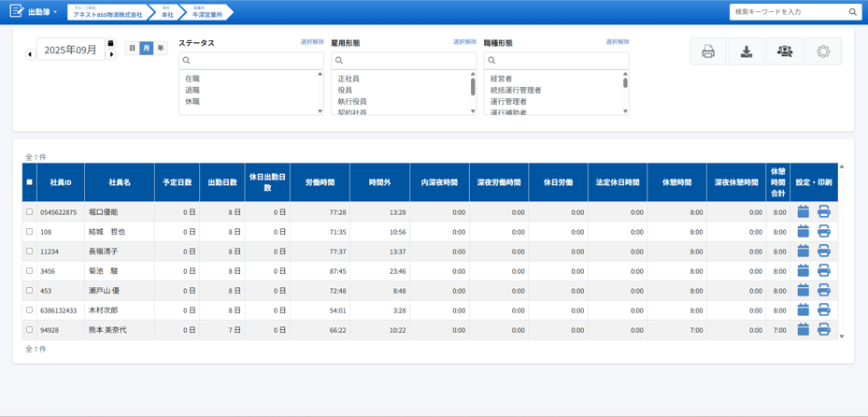Check the row for 堀口優能
The height and width of the screenshot is (417, 868).
pyautogui.click(x=29, y=211)
